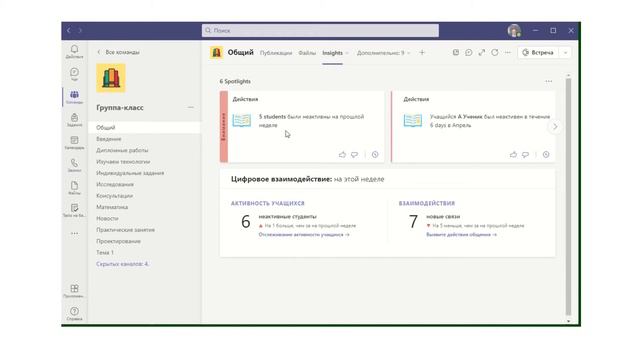Go forward with the title bar forward arrow
The image size is (640, 360).
(80, 30)
